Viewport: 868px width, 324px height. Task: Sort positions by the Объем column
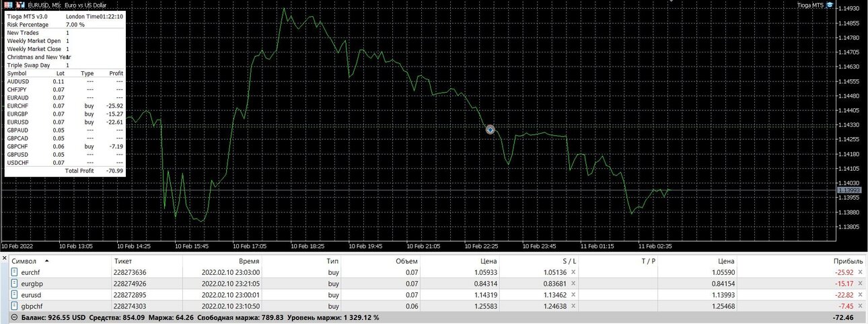click(x=406, y=261)
